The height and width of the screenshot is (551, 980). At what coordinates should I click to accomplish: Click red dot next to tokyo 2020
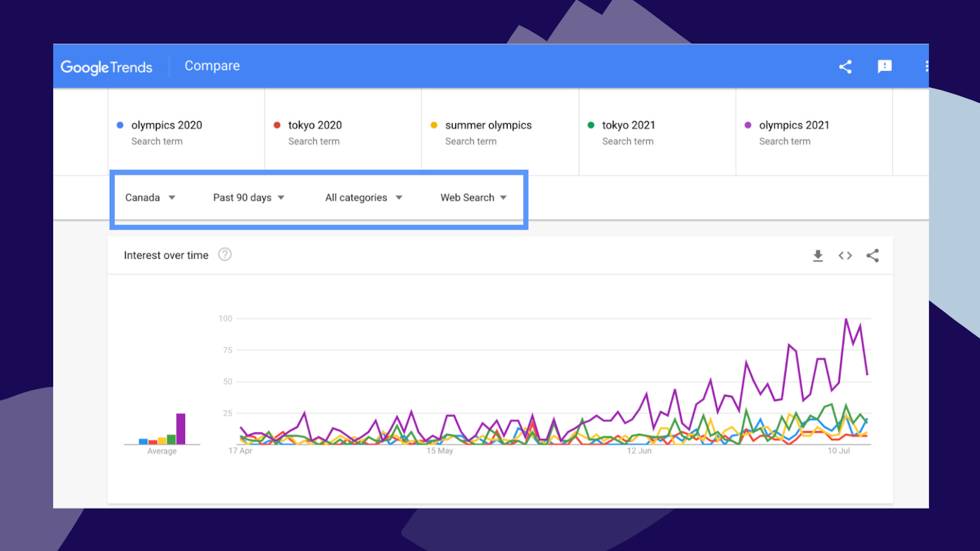pyautogui.click(x=277, y=125)
